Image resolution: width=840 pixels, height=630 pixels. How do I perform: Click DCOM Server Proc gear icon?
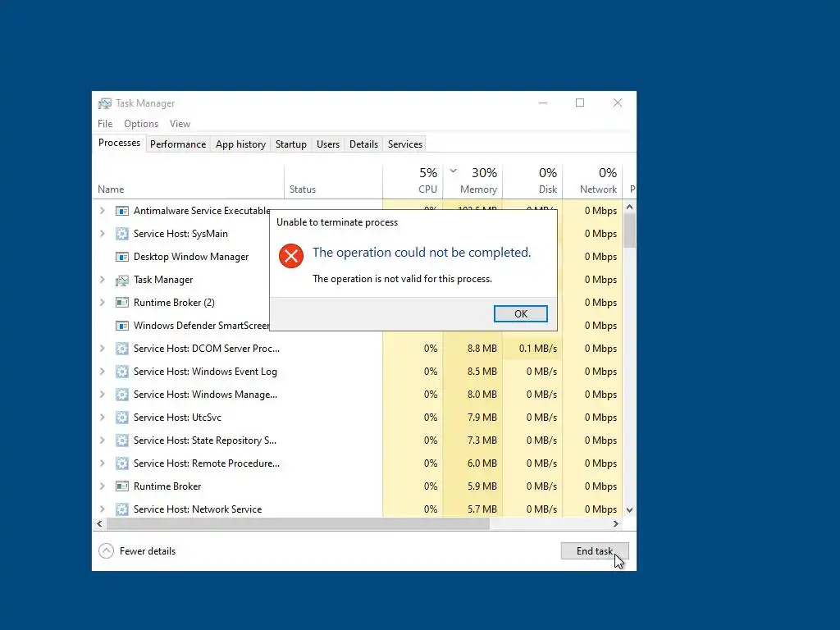122,348
